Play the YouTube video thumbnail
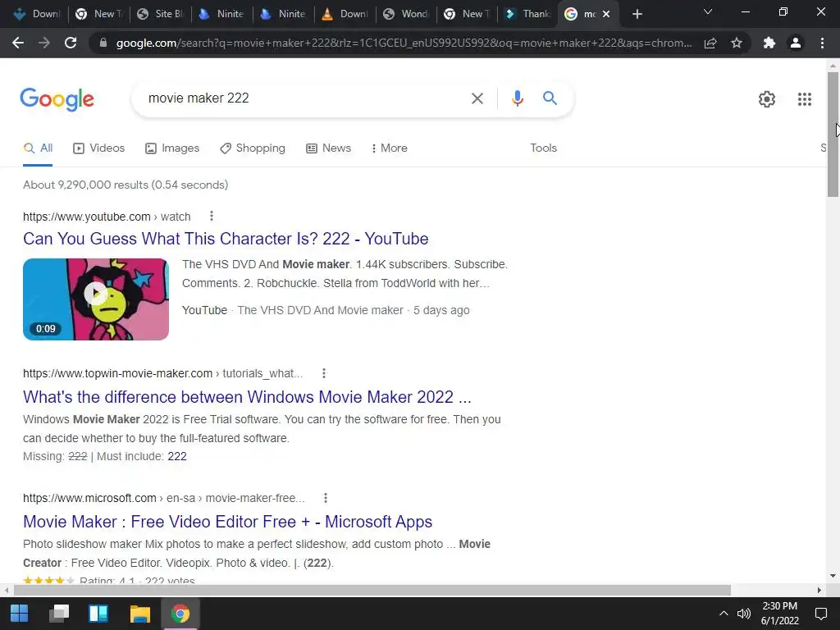This screenshot has height=630, width=840. tap(96, 299)
